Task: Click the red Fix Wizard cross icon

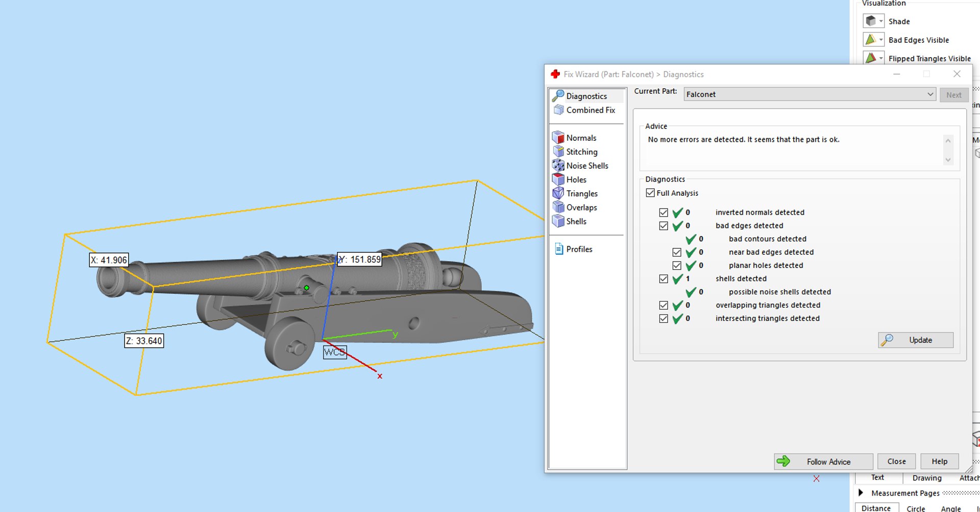Action: click(555, 74)
